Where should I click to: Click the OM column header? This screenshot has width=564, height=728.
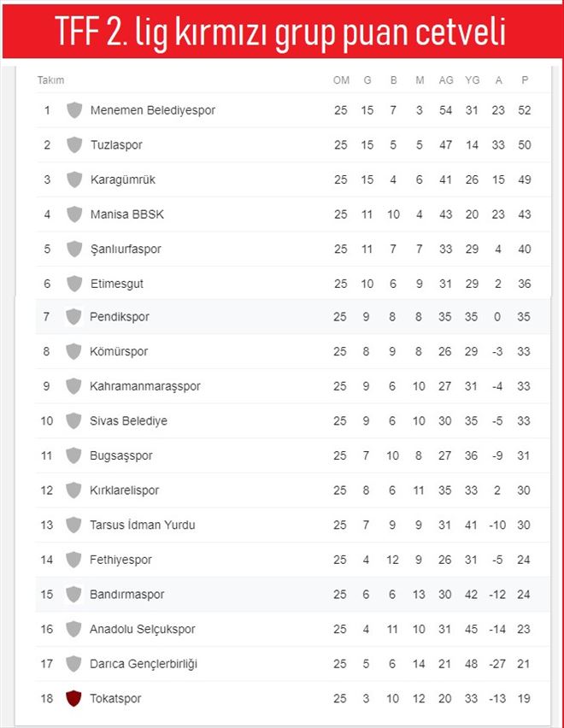tap(341, 80)
